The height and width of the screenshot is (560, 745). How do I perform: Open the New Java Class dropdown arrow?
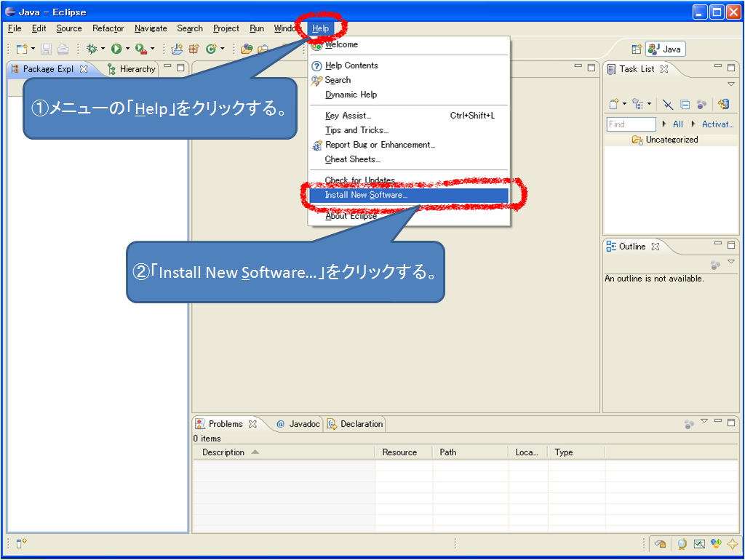pyautogui.click(x=222, y=49)
